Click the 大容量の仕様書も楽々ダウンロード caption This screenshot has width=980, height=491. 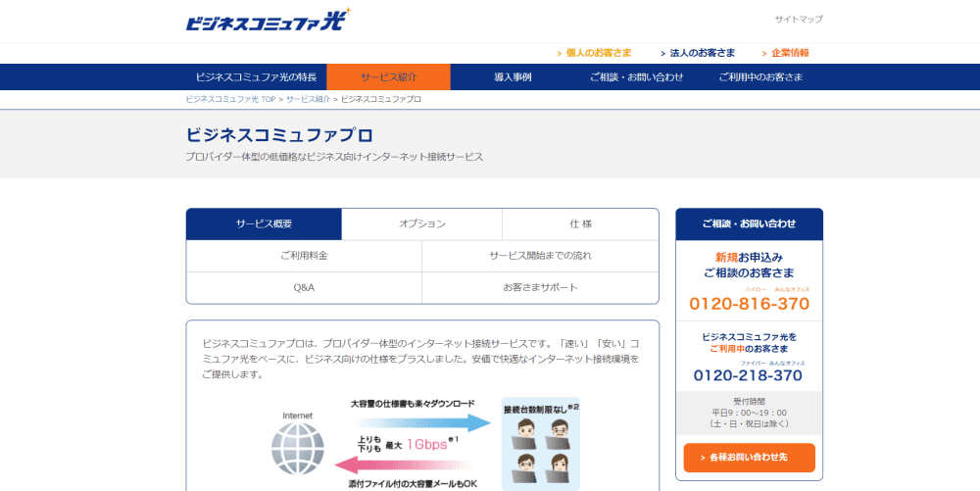point(413,404)
